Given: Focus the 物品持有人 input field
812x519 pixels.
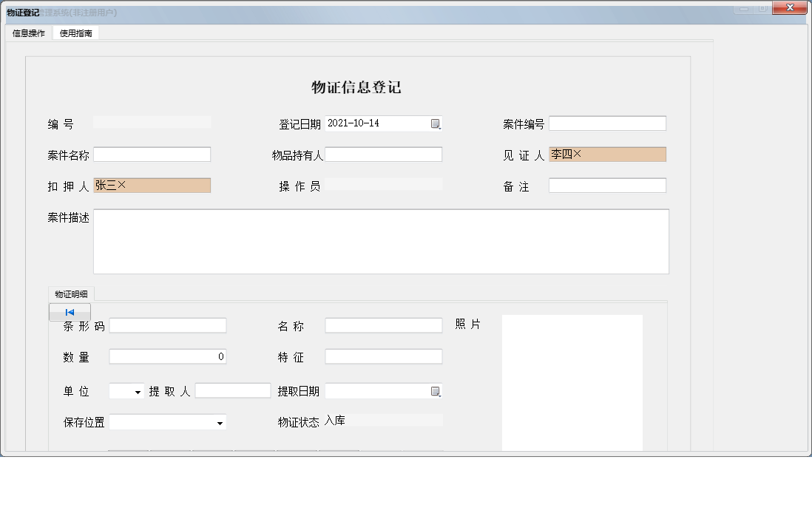Looking at the screenshot, I should (384, 154).
